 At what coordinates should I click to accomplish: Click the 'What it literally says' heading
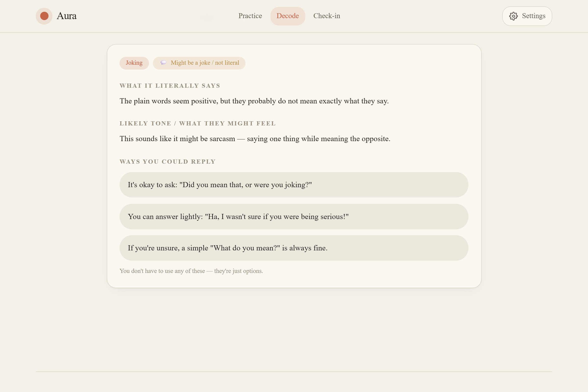click(170, 86)
